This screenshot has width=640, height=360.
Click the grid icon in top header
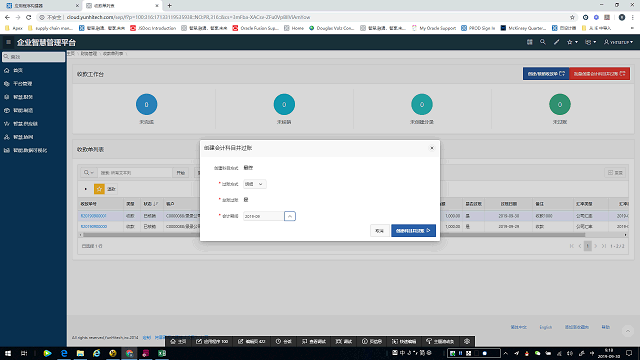pos(529,42)
